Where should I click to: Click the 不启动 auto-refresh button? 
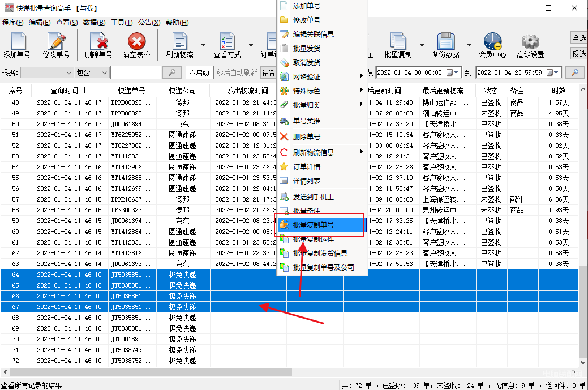pyautogui.click(x=199, y=72)
